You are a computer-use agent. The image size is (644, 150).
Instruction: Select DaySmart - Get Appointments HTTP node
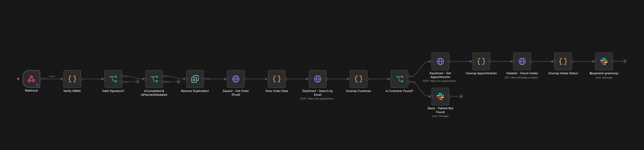(440, 61)
